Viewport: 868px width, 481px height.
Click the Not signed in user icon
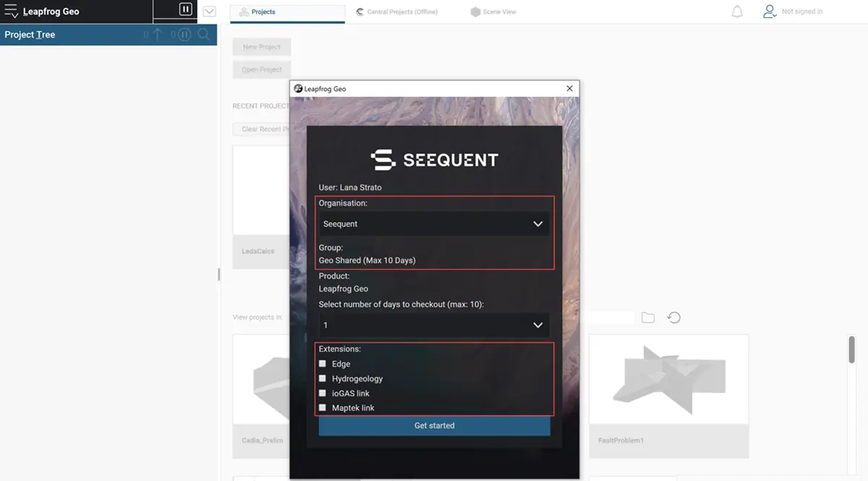click(770, 12)
